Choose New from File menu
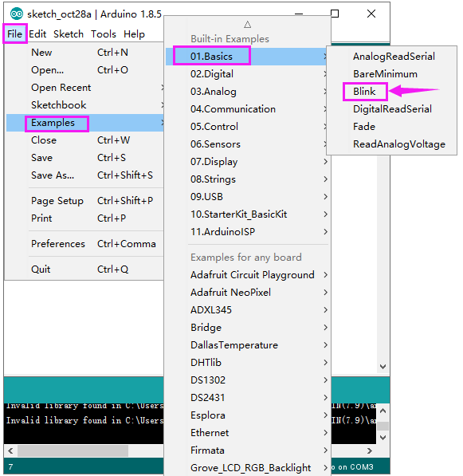This screenshot has width=463, height=476. coord(85,52)
